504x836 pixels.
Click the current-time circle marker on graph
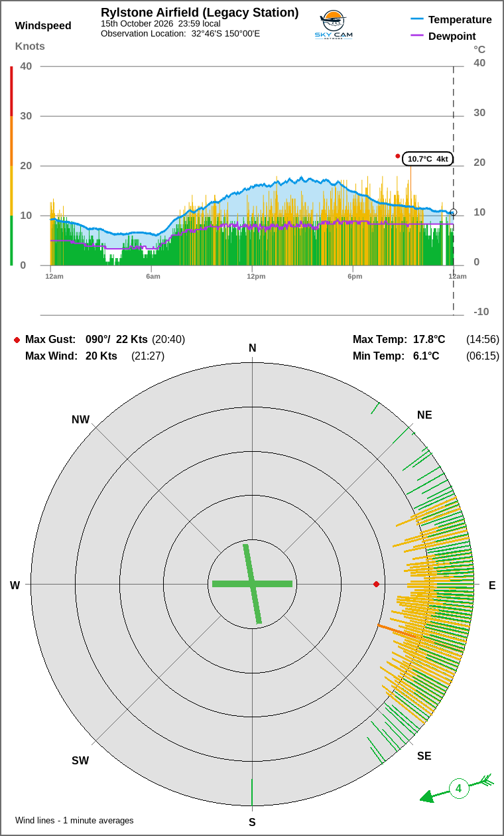click(454, 212)
